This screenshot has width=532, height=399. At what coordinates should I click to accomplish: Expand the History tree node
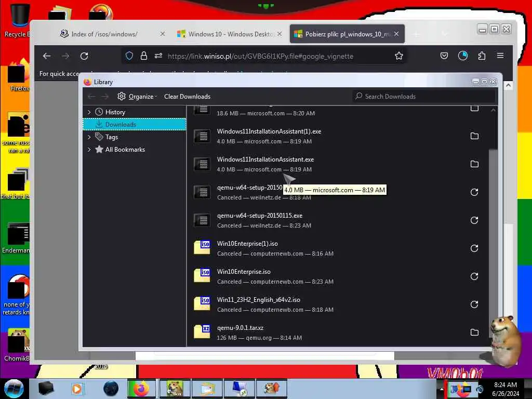click(89, 112)
